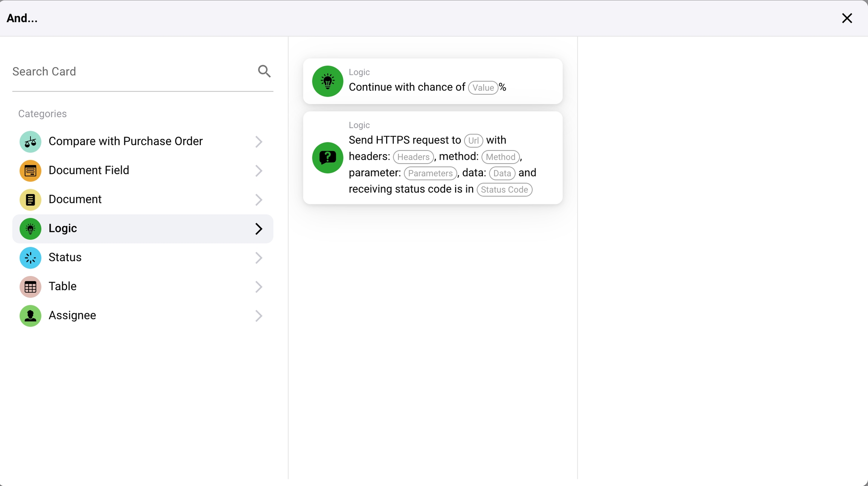Click the yellow Document category icon
The width and height of the screenshot is (868, 486).
click(30, 199)
